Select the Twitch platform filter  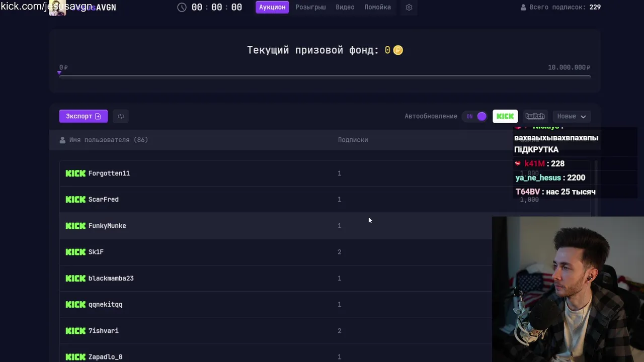coord(535,116)
